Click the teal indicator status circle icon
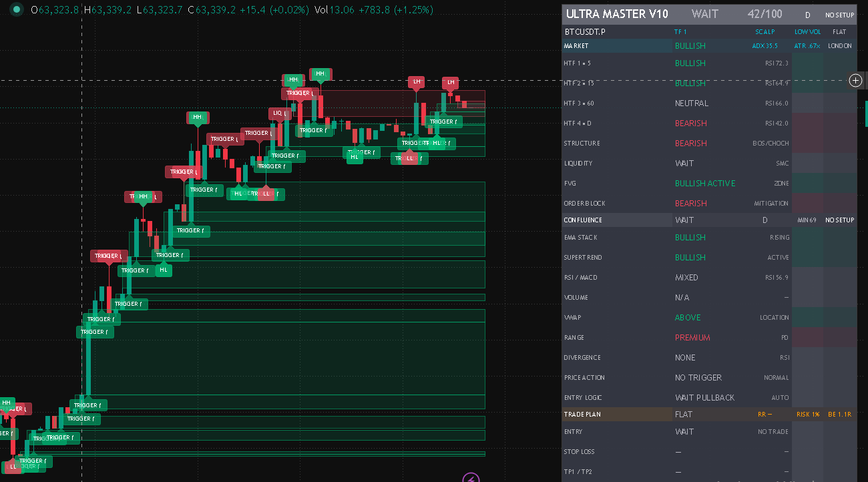The width and height of the screenshot is (868, 482). [x=16, y=10]
